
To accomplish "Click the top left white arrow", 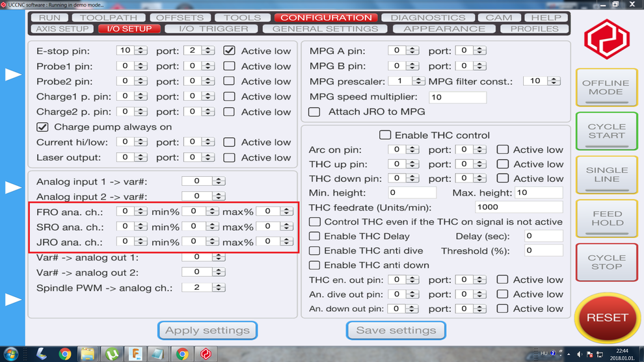I will 13,75.
